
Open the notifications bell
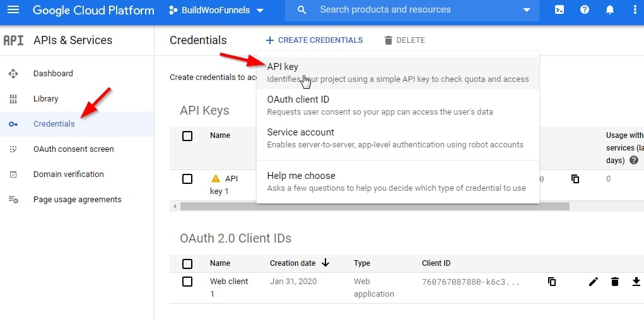(610, 10)
